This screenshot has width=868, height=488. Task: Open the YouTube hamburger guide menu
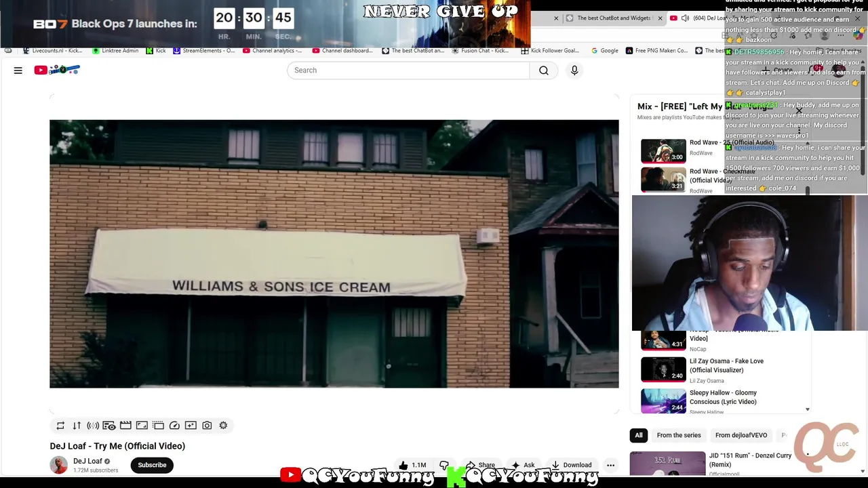pos(18,70)
